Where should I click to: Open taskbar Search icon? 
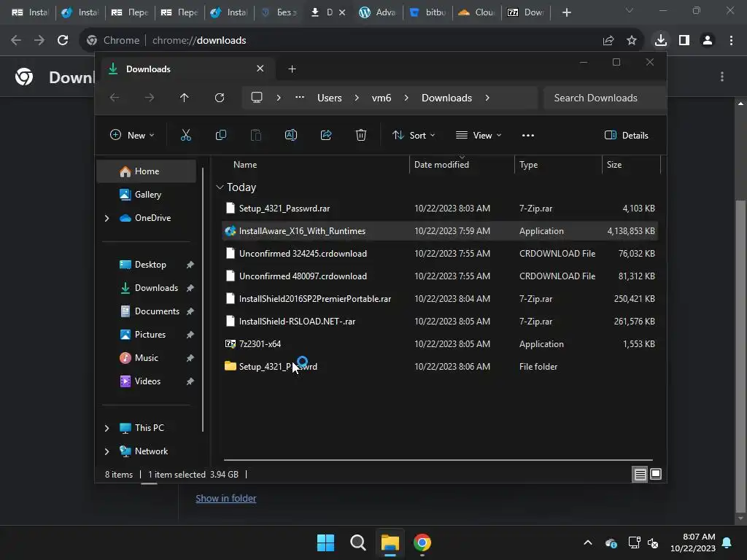357,542
